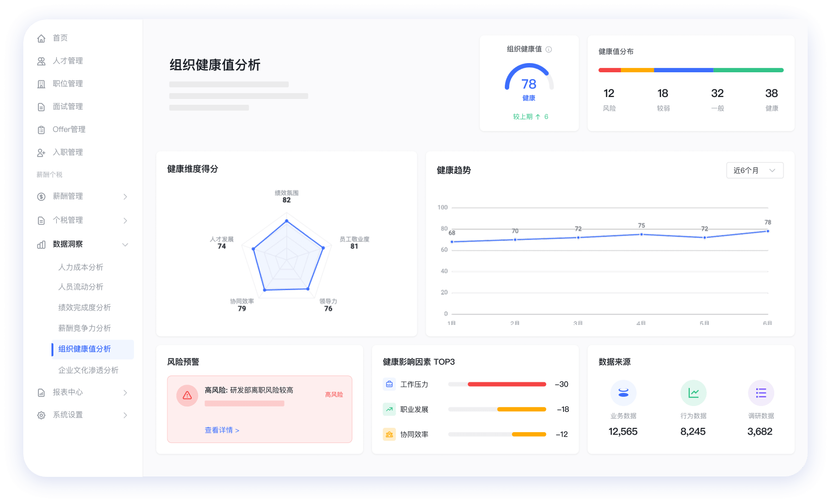Click the red warning triangle icon
Image resolution: width=831 pixels, height=504 pixels.
pos(187,395)
